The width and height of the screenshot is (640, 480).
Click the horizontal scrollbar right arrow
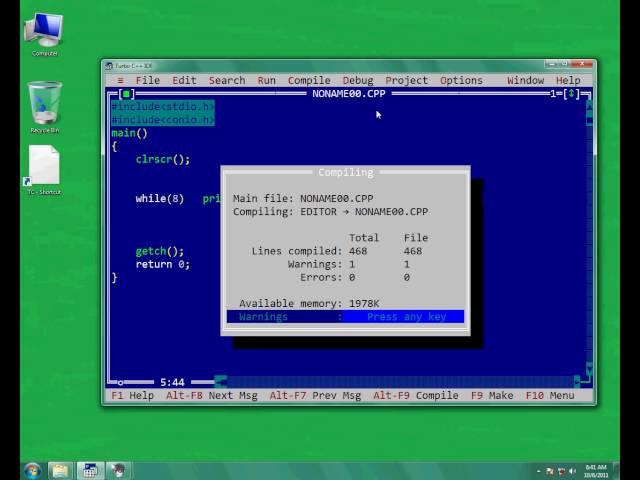point(577,382)
